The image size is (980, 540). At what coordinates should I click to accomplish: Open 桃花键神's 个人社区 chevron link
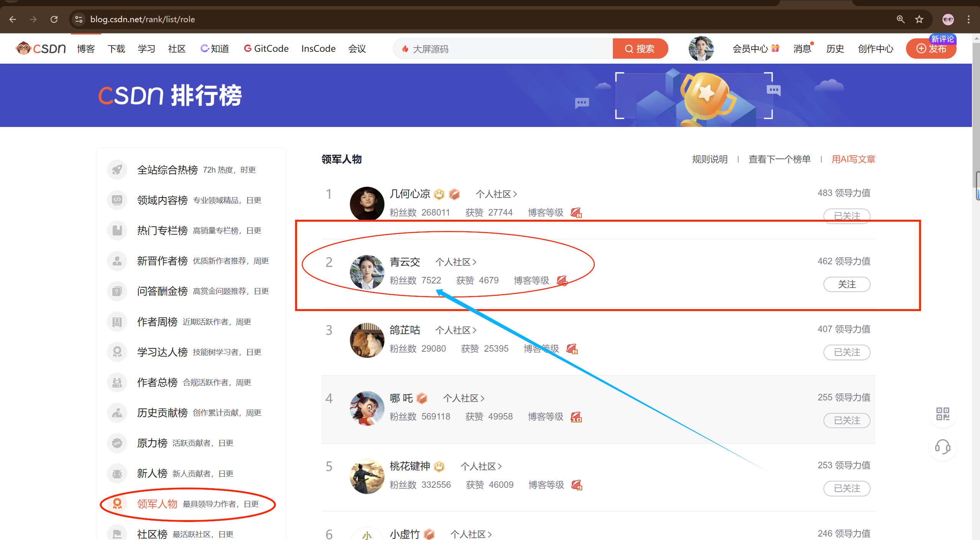[x=481, y=466]
